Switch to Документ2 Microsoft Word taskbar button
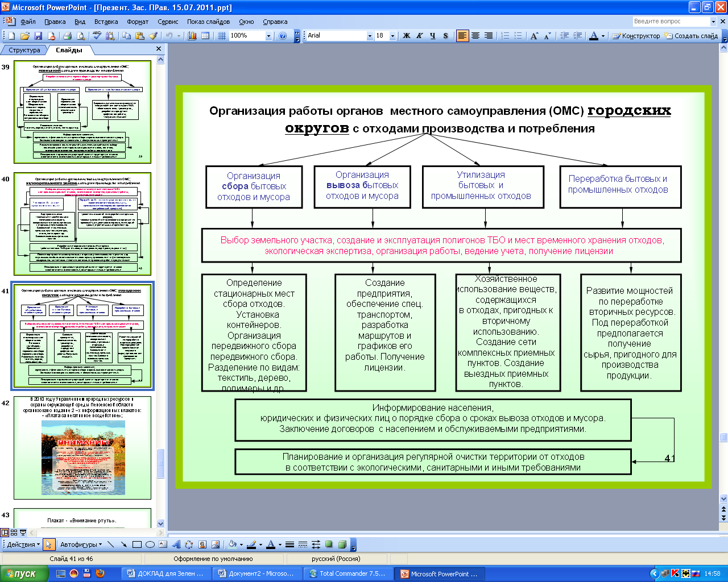Viewport: 728px width, 582px height. click(257, 573)
